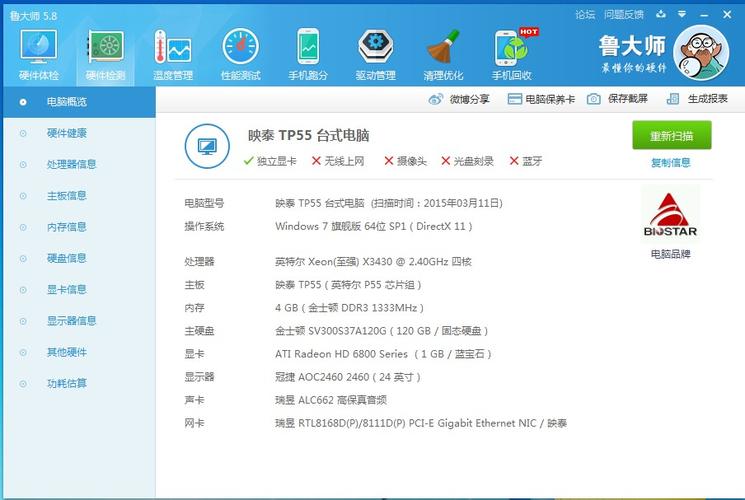
Task: Open the 论坛 forum link
Action: pos(585,15)
